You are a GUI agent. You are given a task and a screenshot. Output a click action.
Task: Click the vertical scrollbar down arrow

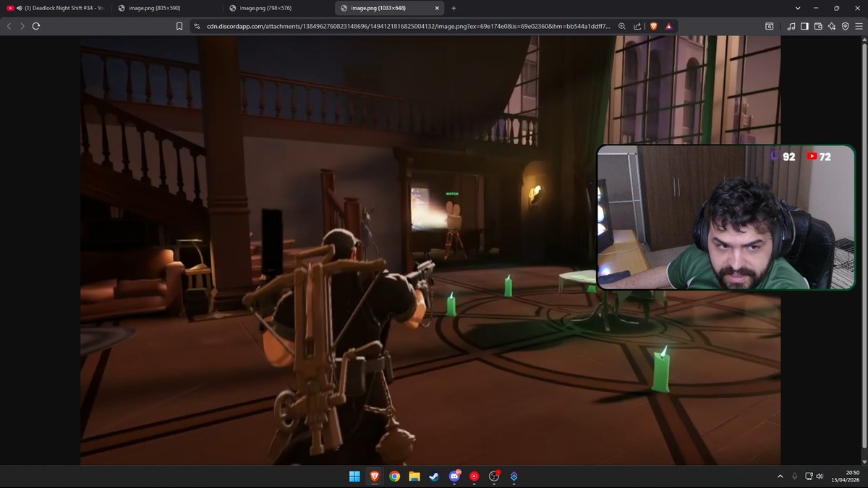(x=864, y=462)
